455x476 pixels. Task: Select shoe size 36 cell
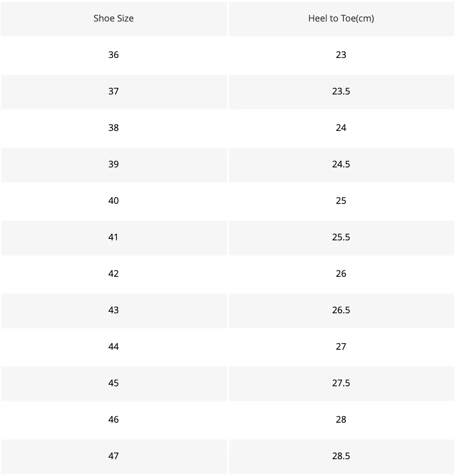coord(114,55)
